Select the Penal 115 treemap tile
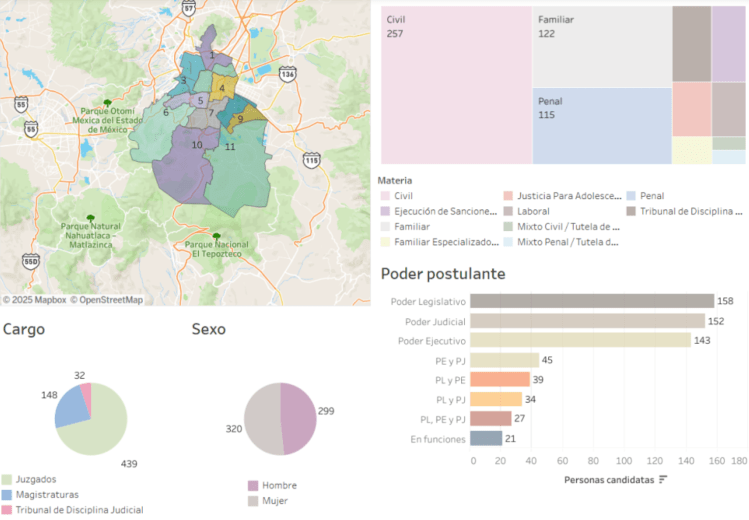The image size is (749, 520). pyautogui.click(x=601, y=126)
